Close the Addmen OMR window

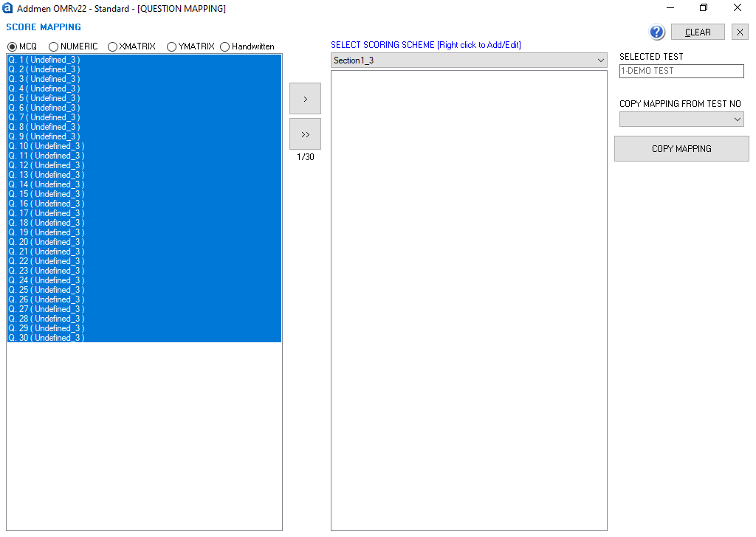(738, 7)
